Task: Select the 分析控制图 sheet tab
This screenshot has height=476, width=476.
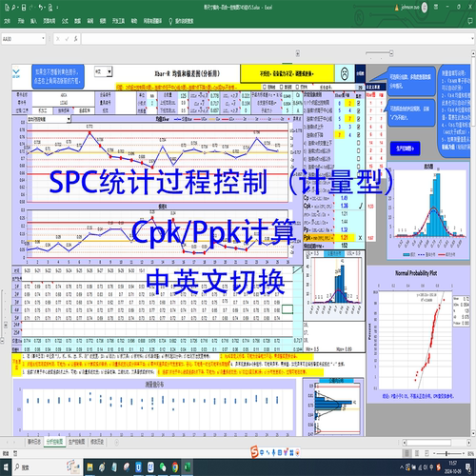Action: click(x=54, y=442)
